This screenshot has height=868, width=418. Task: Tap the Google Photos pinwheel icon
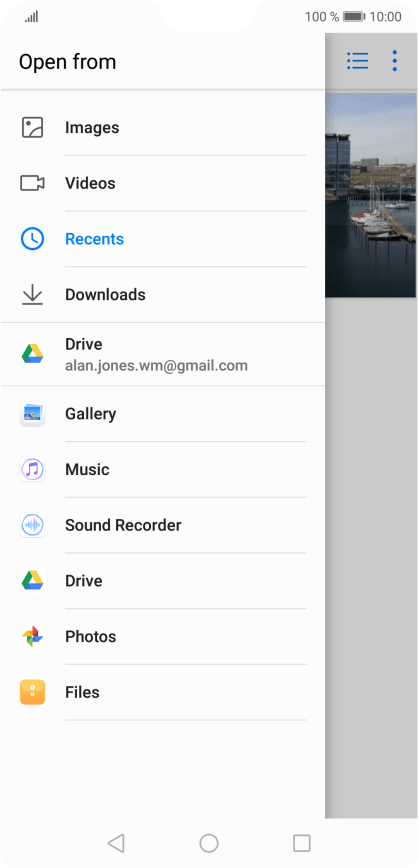click(x=32, y=637)
